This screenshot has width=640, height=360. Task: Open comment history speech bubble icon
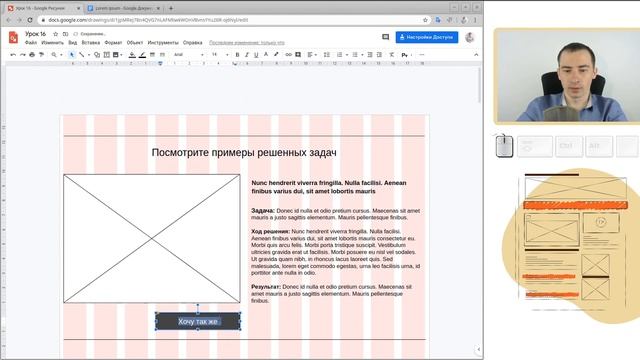pyautogui.click(x=385, y=37)
